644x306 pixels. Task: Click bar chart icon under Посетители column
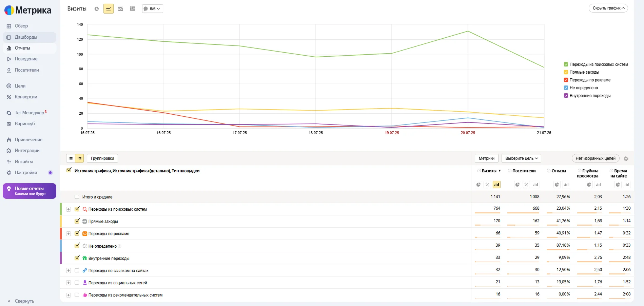[x=535, y=185]
